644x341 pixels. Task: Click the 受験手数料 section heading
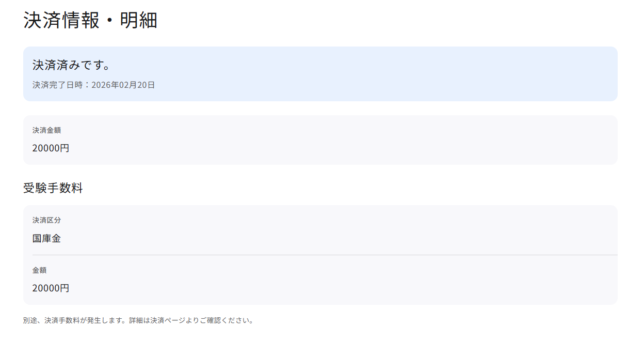[x=53, y=188]
